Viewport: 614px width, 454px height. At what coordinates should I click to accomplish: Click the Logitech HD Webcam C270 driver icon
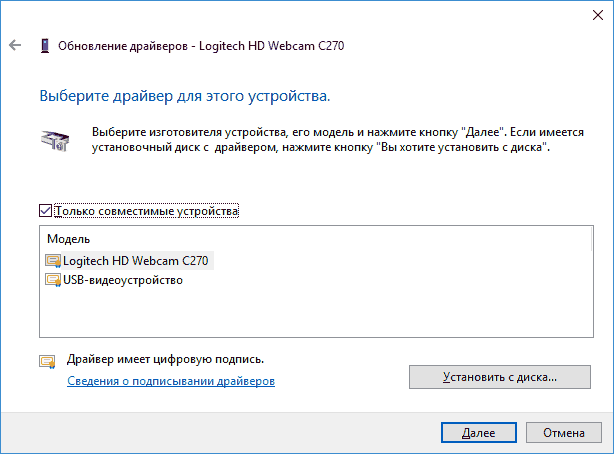tap(52, 260)
